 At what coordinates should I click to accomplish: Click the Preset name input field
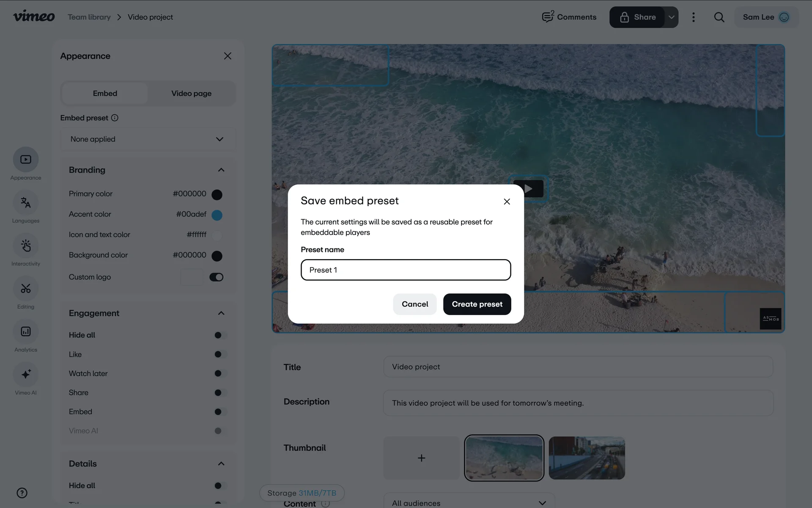406,270
